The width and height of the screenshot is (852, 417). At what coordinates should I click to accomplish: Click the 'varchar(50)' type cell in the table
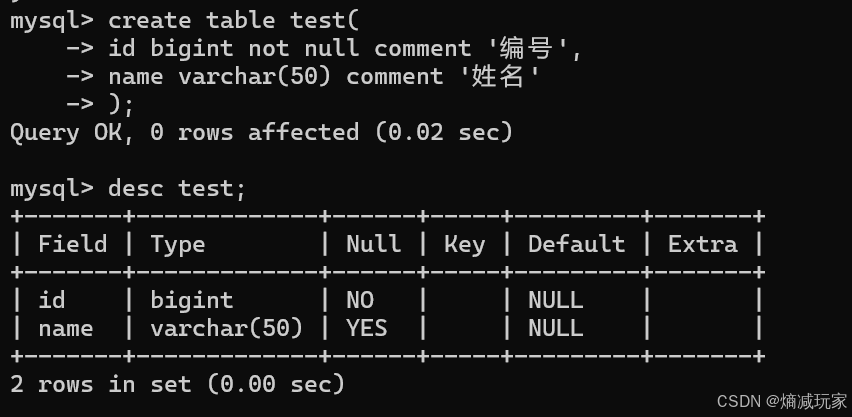(x=227, y=328)
